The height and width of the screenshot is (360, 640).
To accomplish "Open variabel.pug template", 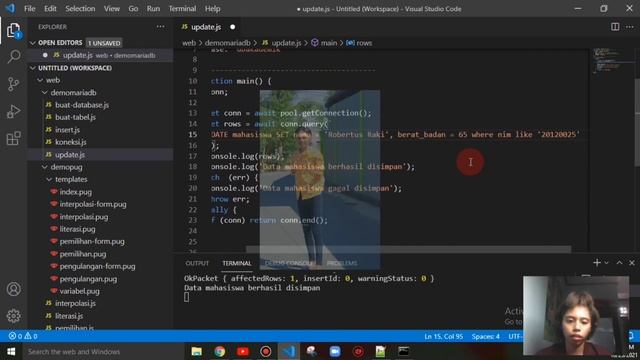I will (x=79, y=291).
